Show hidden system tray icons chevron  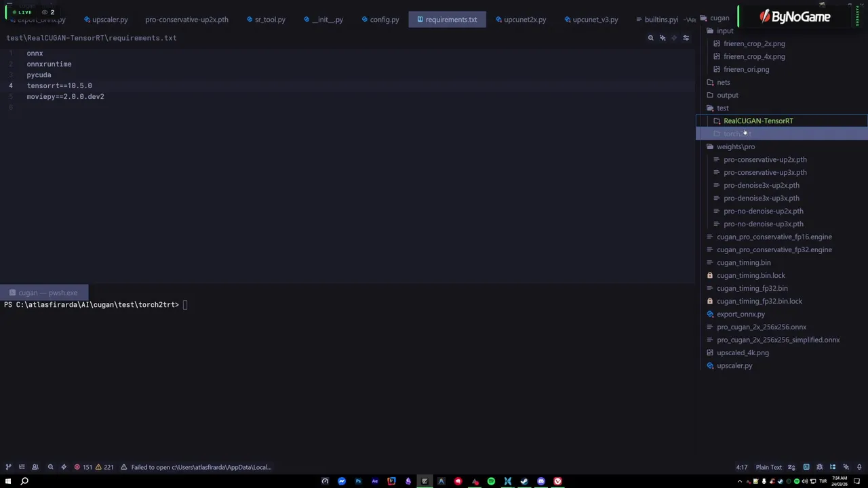click(x=740, y=481)
